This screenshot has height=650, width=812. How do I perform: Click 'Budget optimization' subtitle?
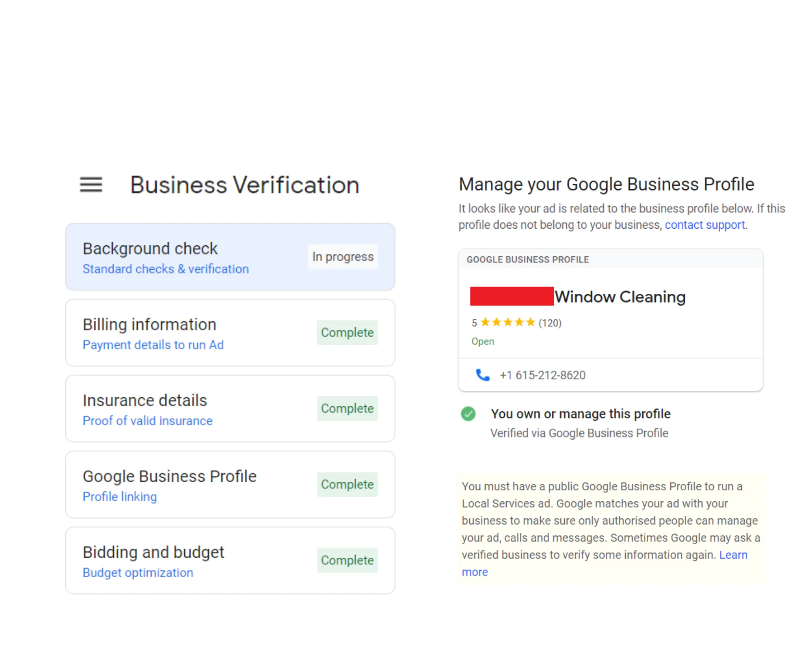[x=138, y=573]
